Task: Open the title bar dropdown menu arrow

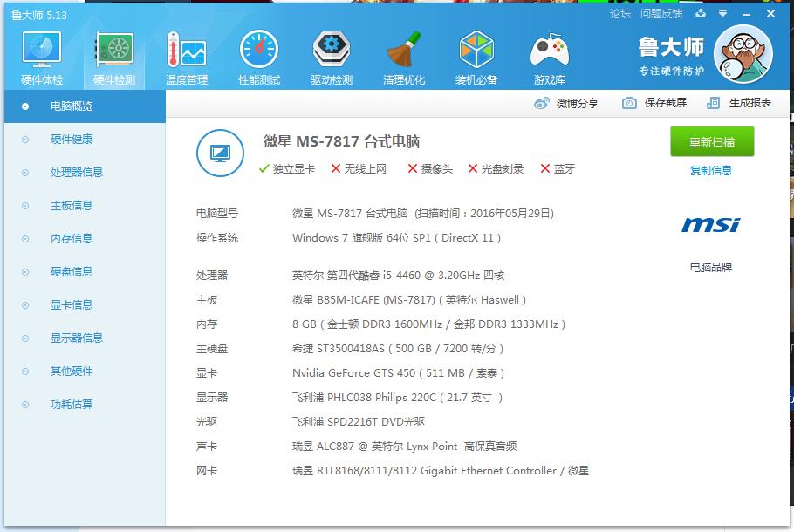Action: pyautogui.click(x=723, y=14)
